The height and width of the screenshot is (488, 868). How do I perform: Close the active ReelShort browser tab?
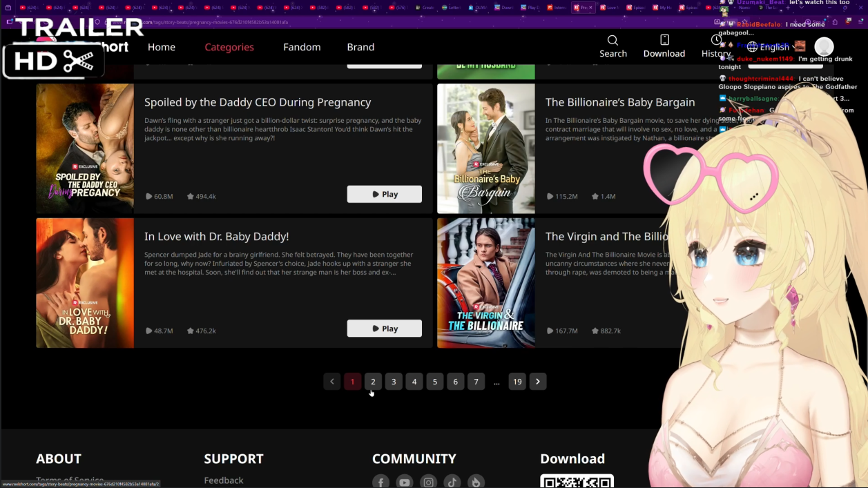590,8
